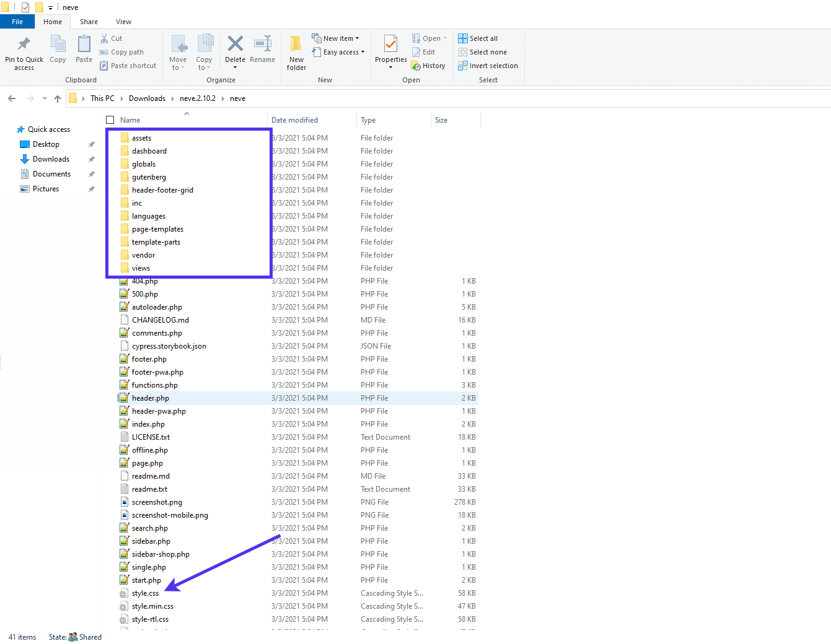Expand recent locations dropdown arrow in navigation
Image resolution: width=831 pixels, height=644 pixels.
click(x=45, y=98)
